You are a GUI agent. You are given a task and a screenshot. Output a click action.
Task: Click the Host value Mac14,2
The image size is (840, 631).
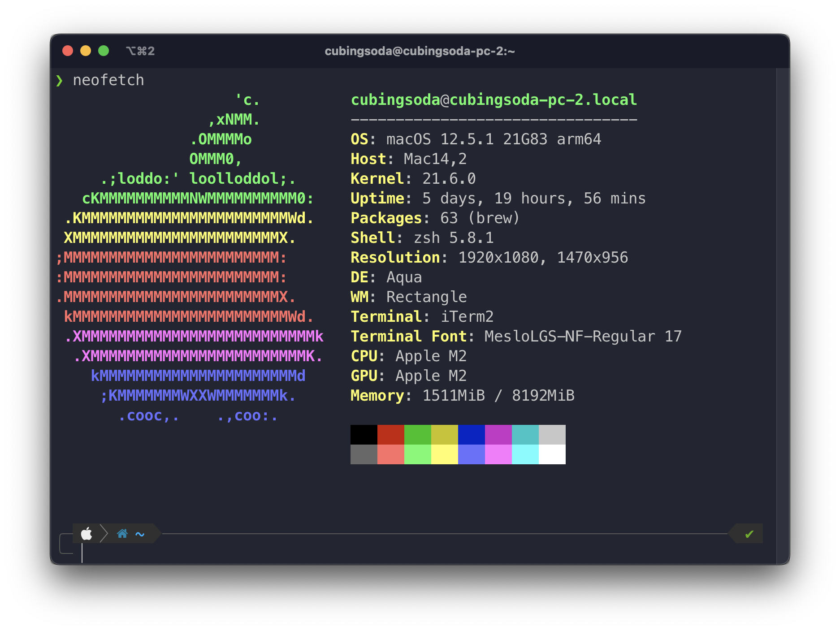point(435,159)
